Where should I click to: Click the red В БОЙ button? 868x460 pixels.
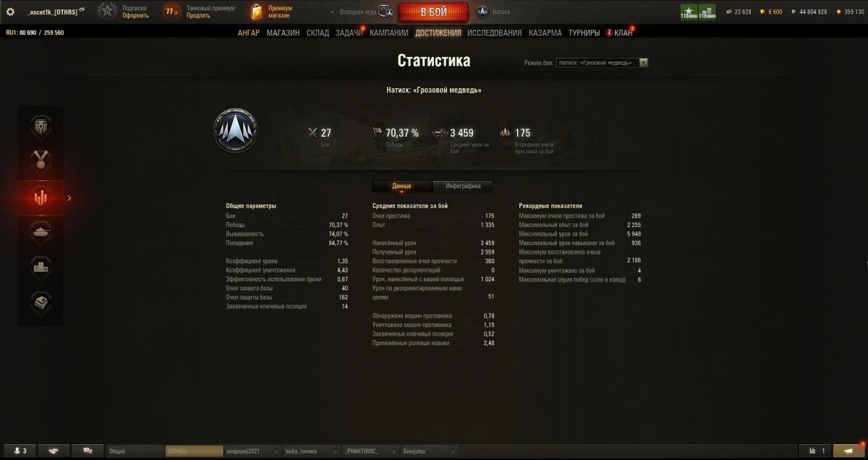pos(433,12)
